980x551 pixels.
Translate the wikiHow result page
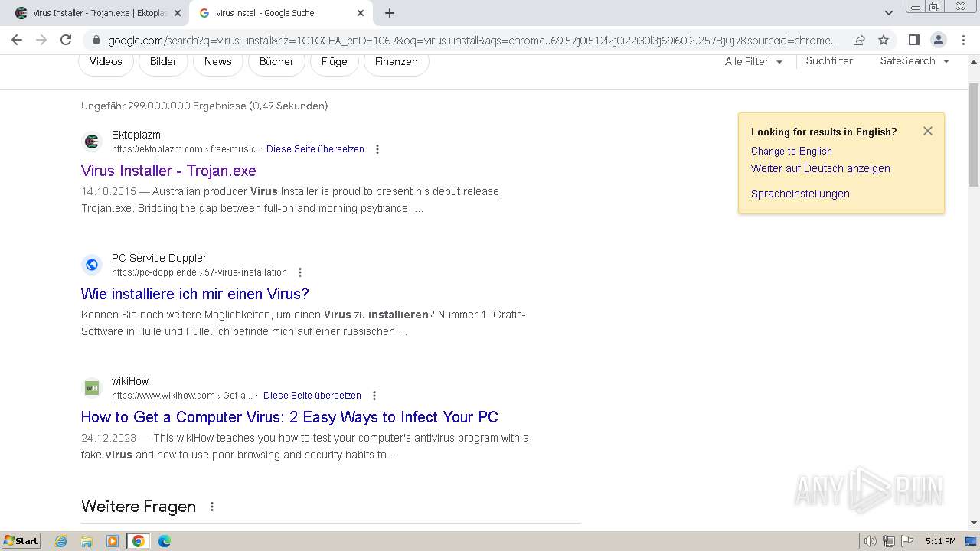(x=312, y=396)
